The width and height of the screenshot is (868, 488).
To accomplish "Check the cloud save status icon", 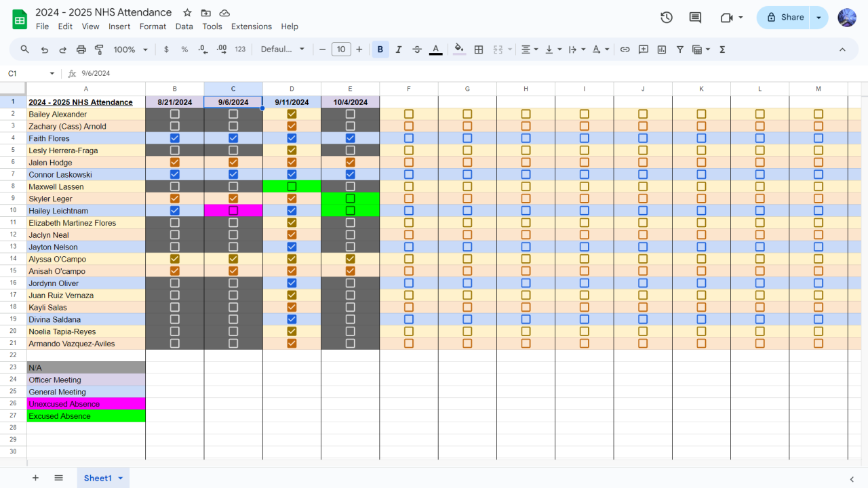I will (224, 13).
